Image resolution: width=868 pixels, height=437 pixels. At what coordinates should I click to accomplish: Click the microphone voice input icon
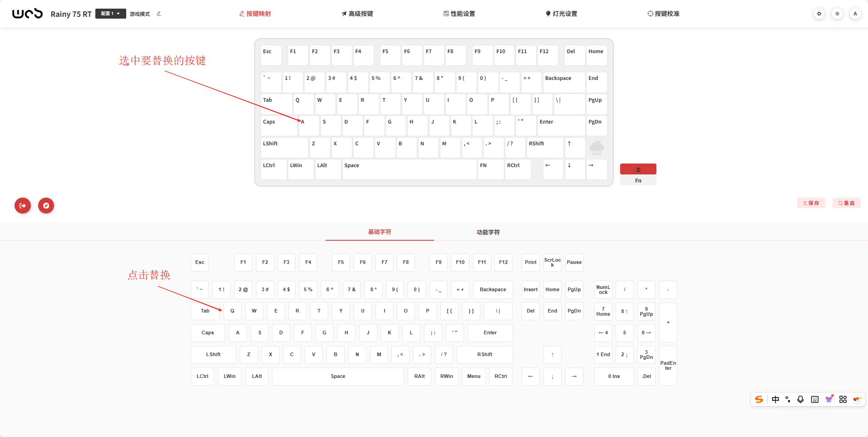[x=801, y=399]
